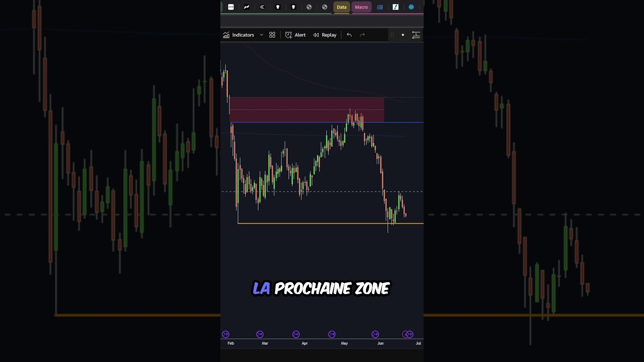Image resolution: width=644 pixels, height=362 pixels.
Task: Open the round striped logo bookmark icon
Action: click(x=262, y=7)
